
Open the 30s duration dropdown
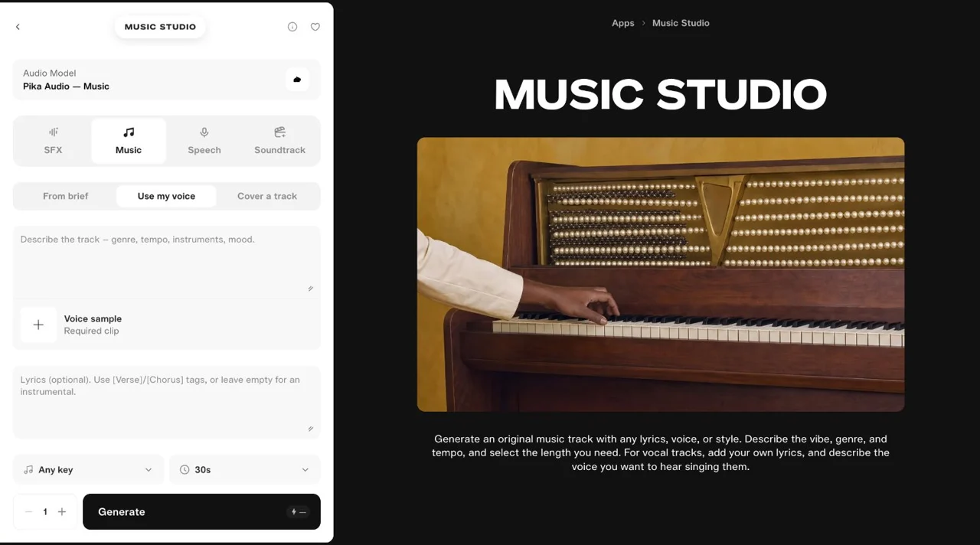[x=245, y=470]
